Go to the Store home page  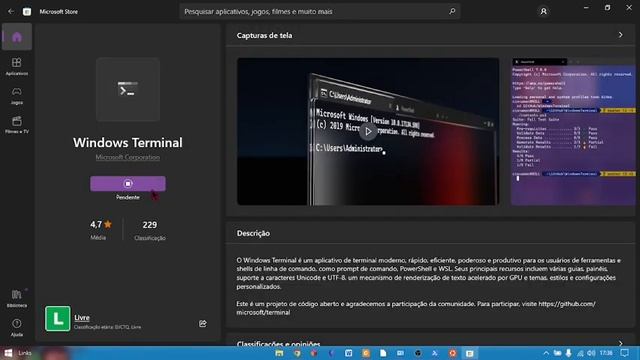click(17, 37)
